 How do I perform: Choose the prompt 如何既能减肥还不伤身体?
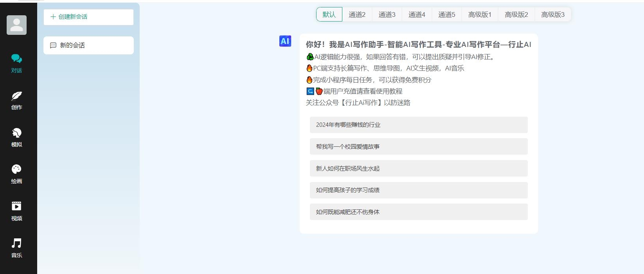[419, 212]
